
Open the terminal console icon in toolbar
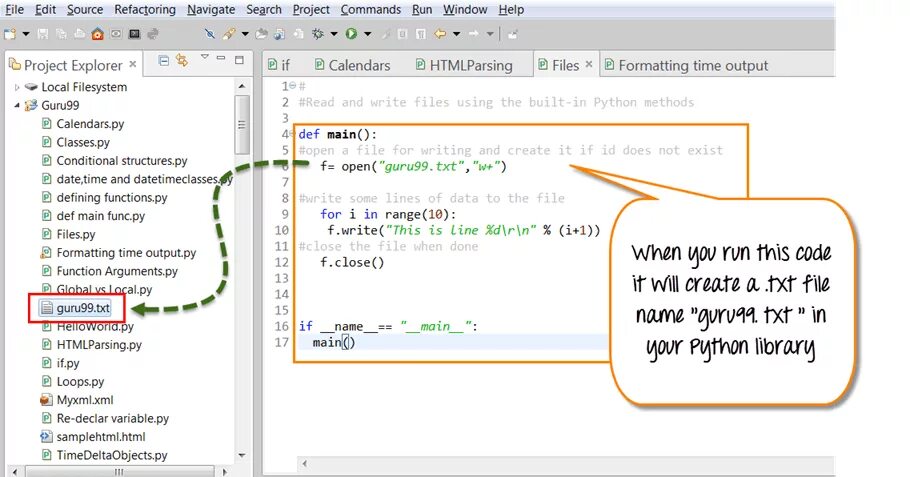click(x=135, y=34)
